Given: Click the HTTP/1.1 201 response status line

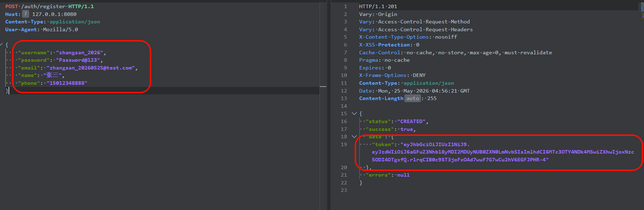Looking at the screenshot, I should (x=378, y=6).
